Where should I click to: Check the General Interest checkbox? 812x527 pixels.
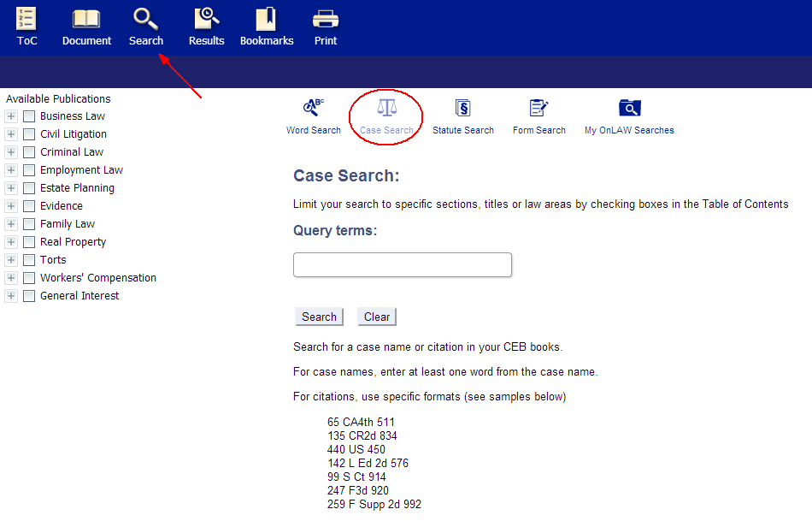click(x=29, y=296)
